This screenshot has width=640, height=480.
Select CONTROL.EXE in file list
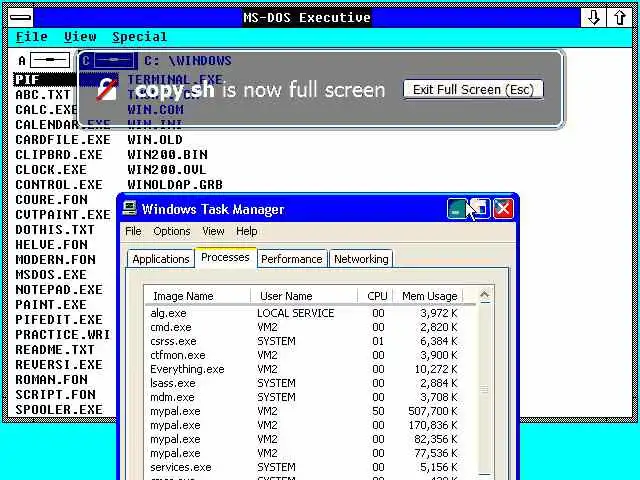click(59, 185)
